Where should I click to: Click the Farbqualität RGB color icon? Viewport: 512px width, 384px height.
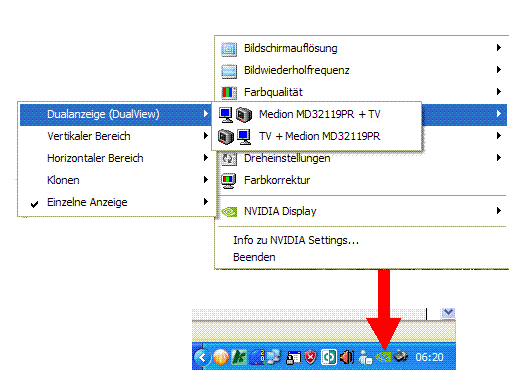click(229, 92)
